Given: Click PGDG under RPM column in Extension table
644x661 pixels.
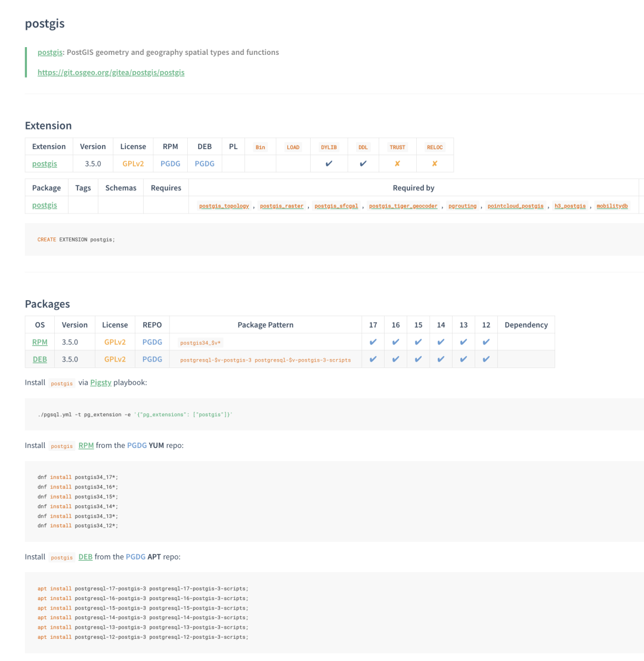Looking at the screenshot, I should 171,163.
